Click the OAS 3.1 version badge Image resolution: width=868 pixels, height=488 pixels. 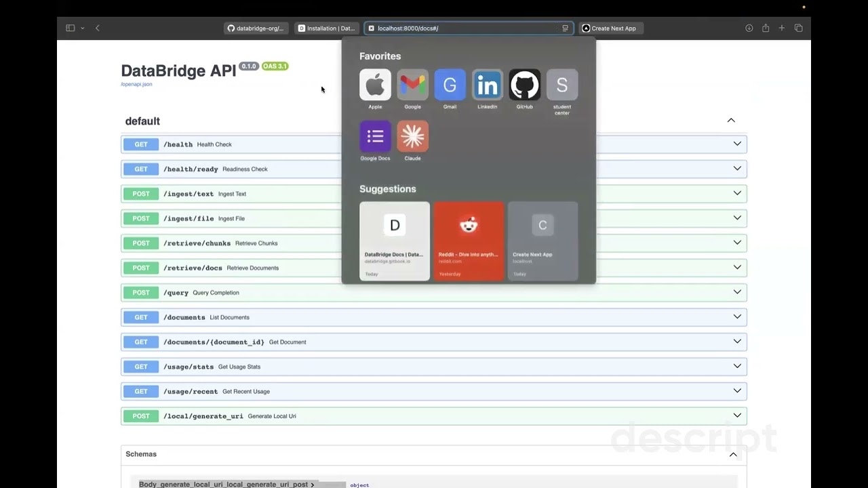point(275,66)
